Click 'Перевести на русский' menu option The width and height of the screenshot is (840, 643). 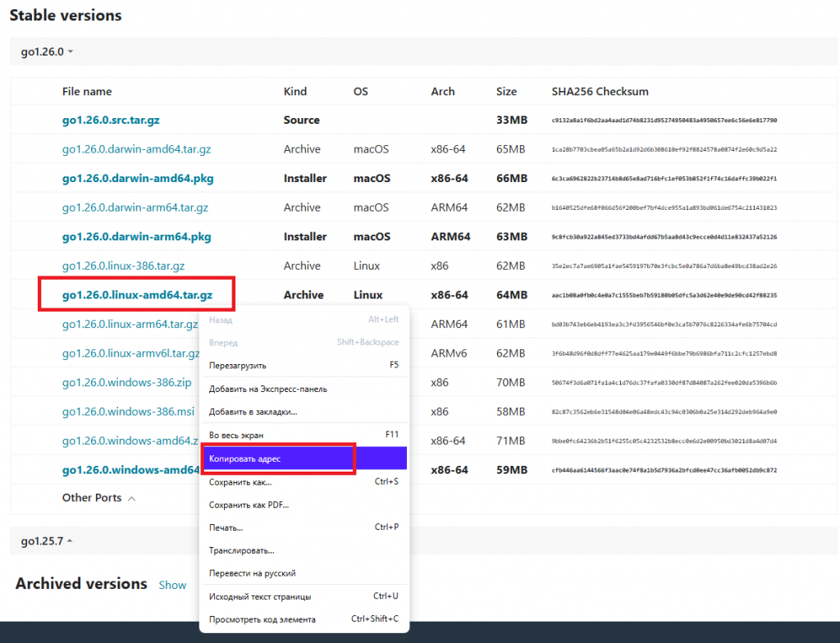252,573
